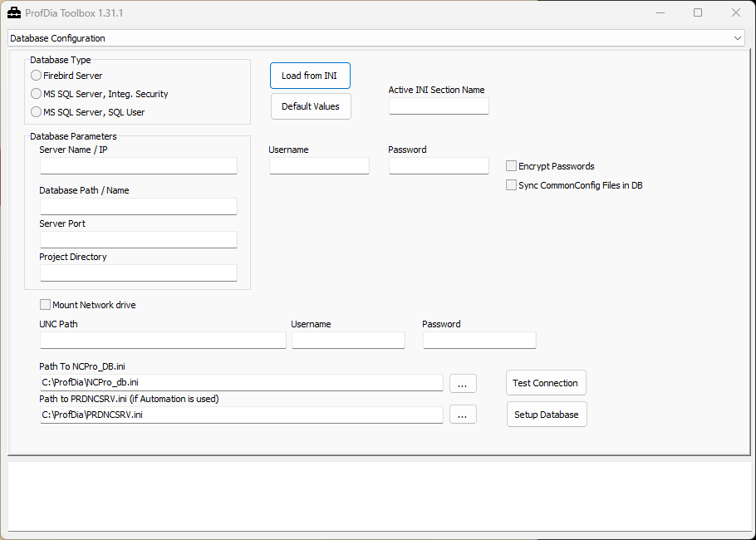Select Firebird Server database type
Viewport: 756px width, 540px height.
pos(37,76)
